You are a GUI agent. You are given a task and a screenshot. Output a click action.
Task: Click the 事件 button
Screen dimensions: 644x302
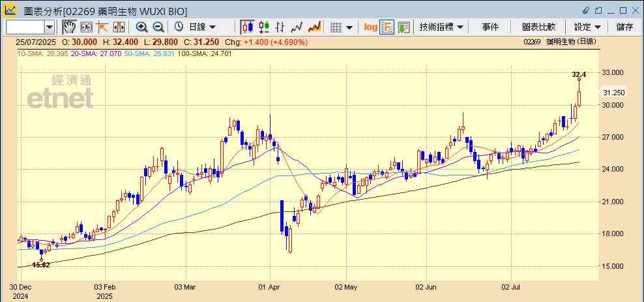[490, 27]
